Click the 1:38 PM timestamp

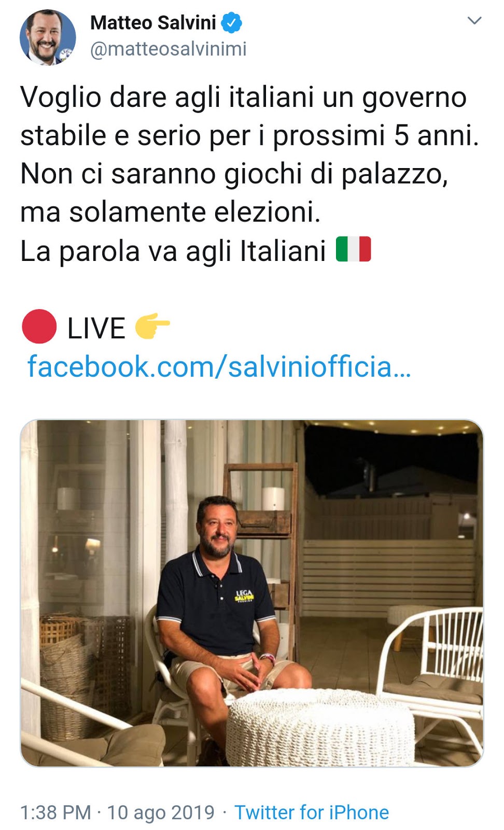55,812
